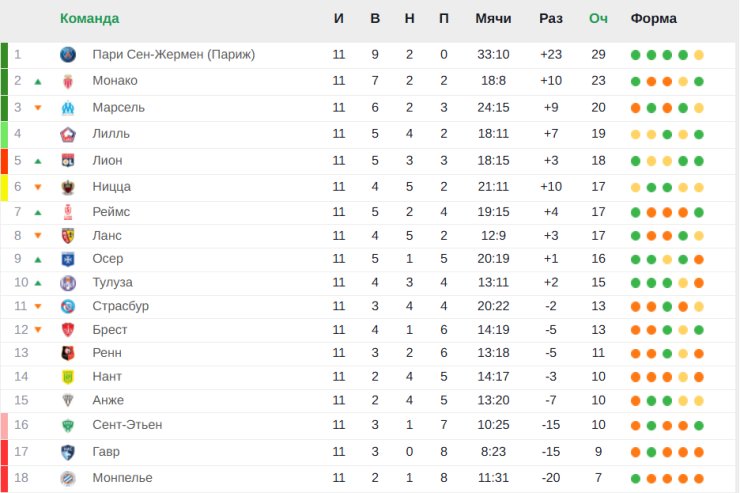Sort table by the Оч points column
This screenshot has width=740, height=493.
(598, 18)
